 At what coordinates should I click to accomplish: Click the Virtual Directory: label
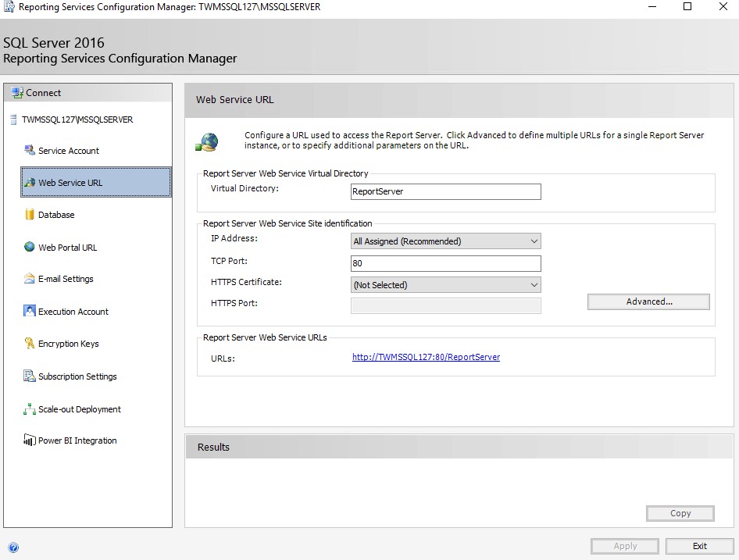245,188
